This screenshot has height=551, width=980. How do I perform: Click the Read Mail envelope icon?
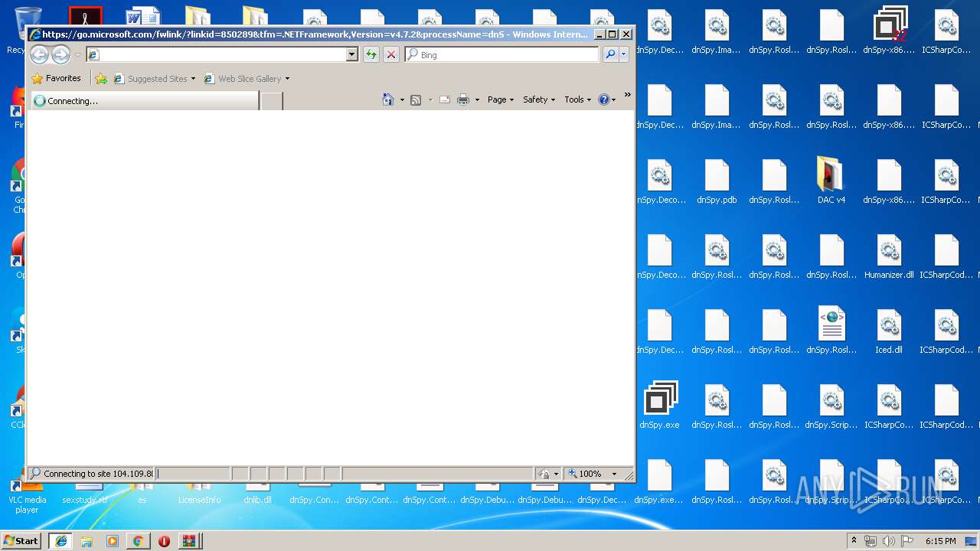tap(444, 99)
